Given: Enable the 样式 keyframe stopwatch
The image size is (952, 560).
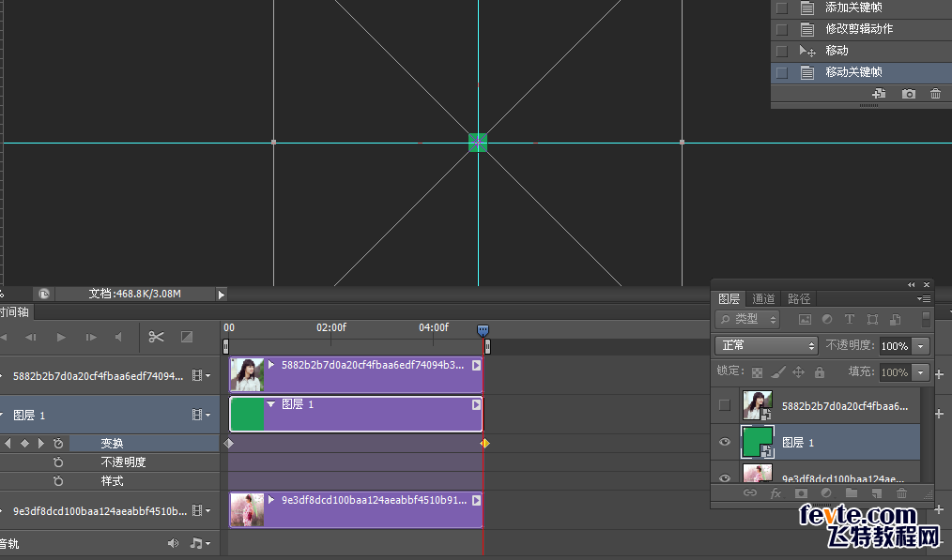Looking at the screenshot, I should click(x=58, y=481).
